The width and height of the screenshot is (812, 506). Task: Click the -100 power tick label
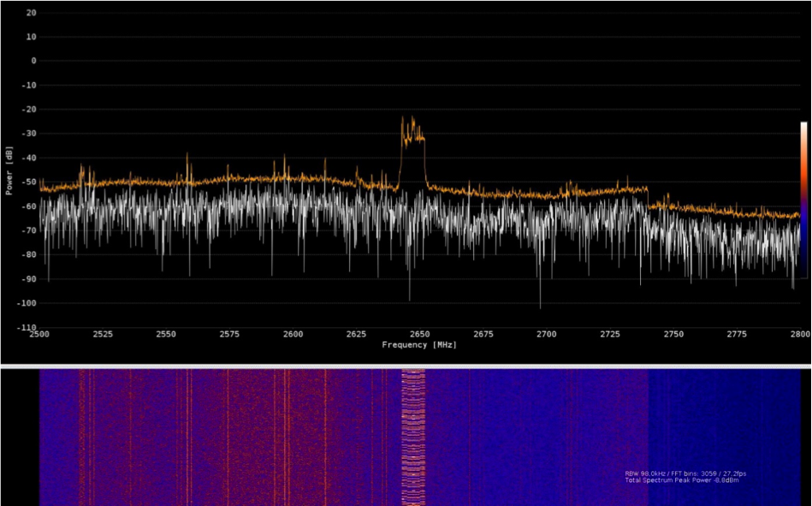(27, 303)
